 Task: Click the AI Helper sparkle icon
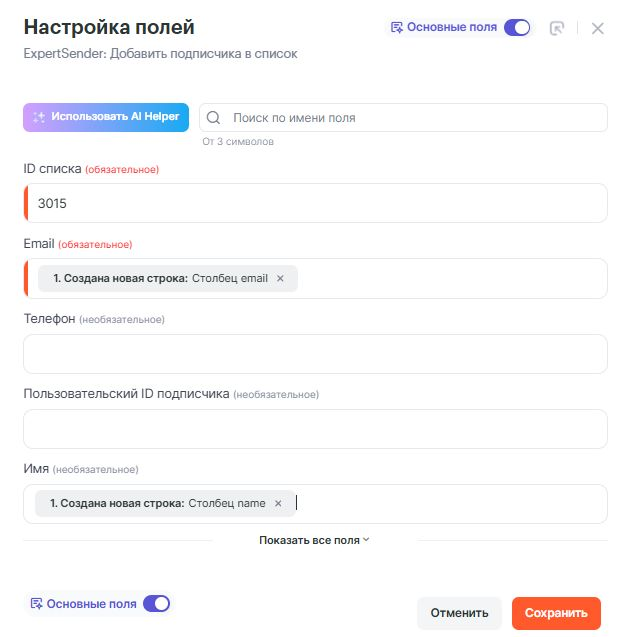39,117
